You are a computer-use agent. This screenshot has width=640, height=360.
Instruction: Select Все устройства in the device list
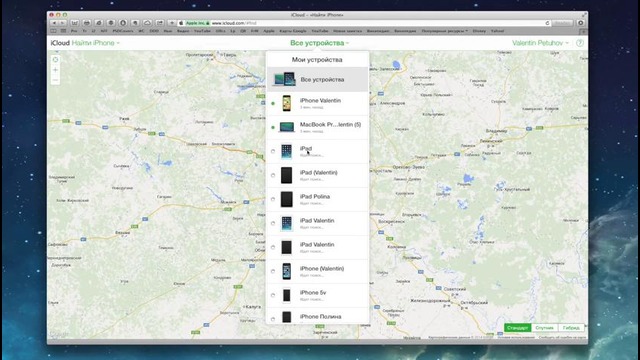click(317, 79)
